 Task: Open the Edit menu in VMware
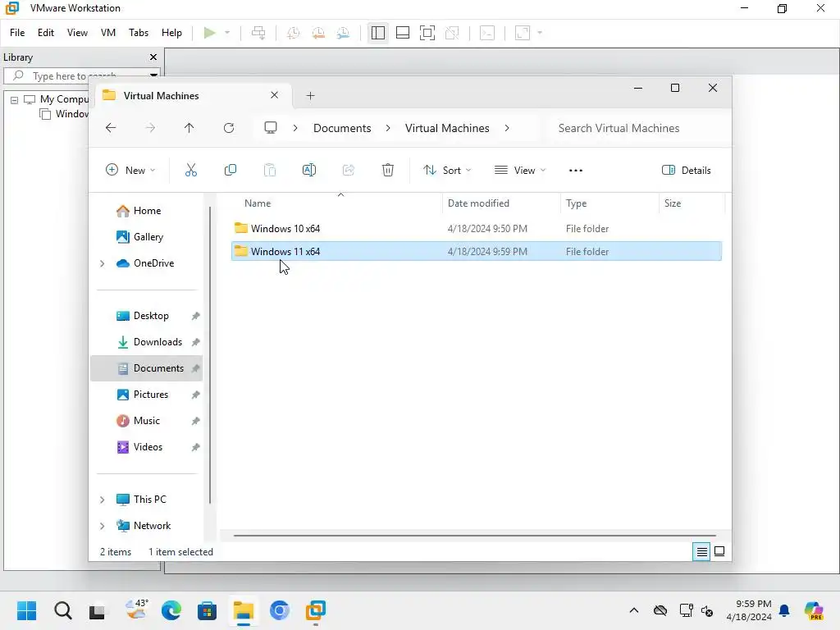point(46,33)
